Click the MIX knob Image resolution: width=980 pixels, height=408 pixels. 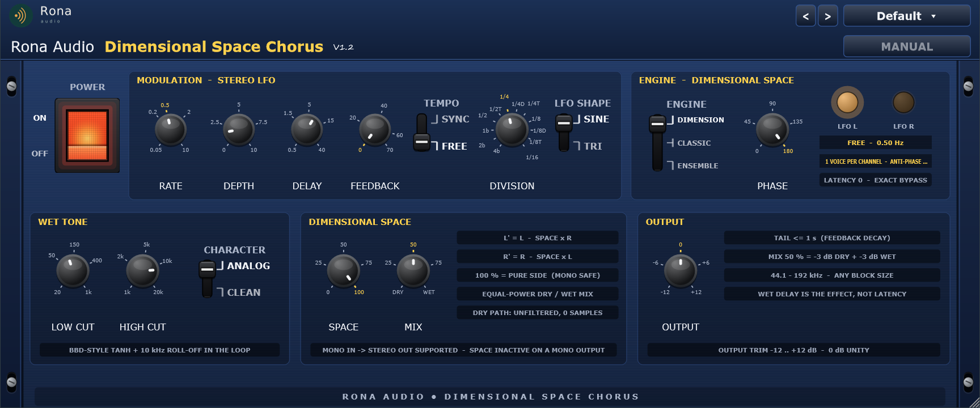tap(413, 271)
